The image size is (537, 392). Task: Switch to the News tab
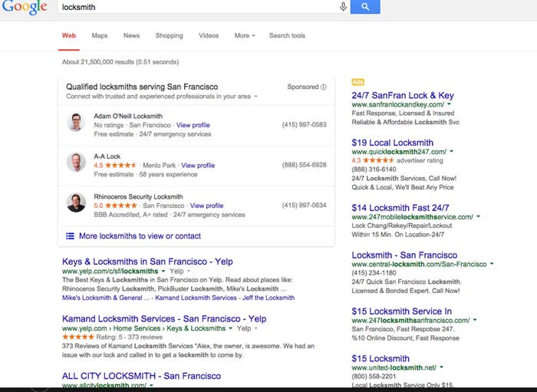131,35
